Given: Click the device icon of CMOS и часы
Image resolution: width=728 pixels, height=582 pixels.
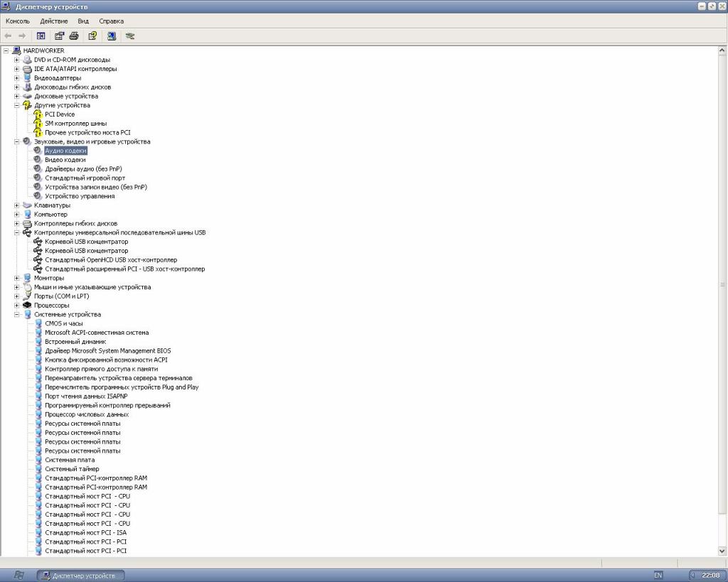Looking at the screenshot, I should (38, 323).
